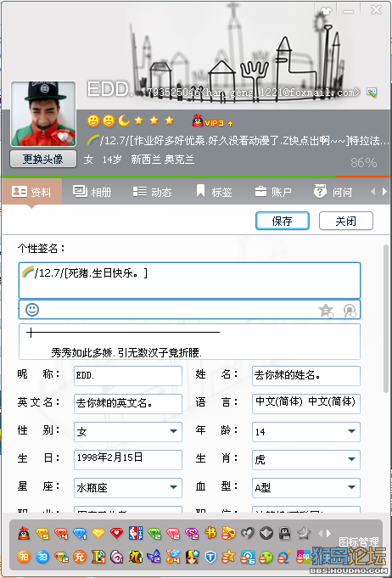Click the yellow star Qzone icon
Image resolution: width=392 pixels, height=578 pixels.
point(229,557)
